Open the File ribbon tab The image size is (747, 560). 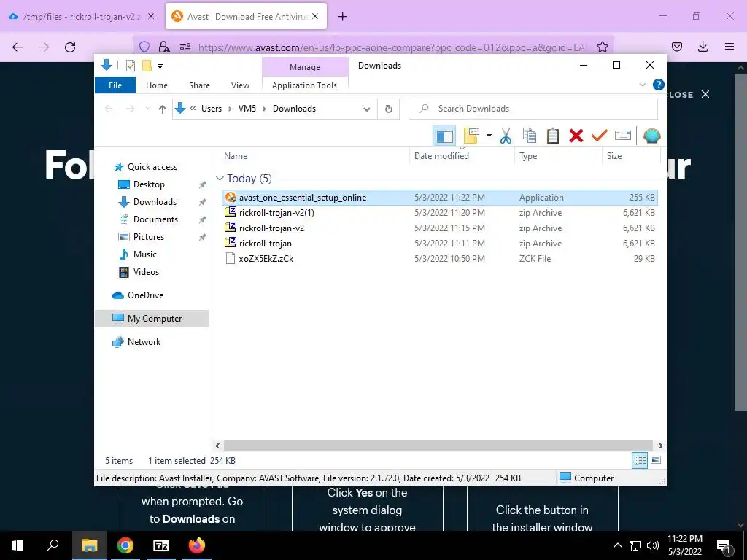(x=115, y=85)
